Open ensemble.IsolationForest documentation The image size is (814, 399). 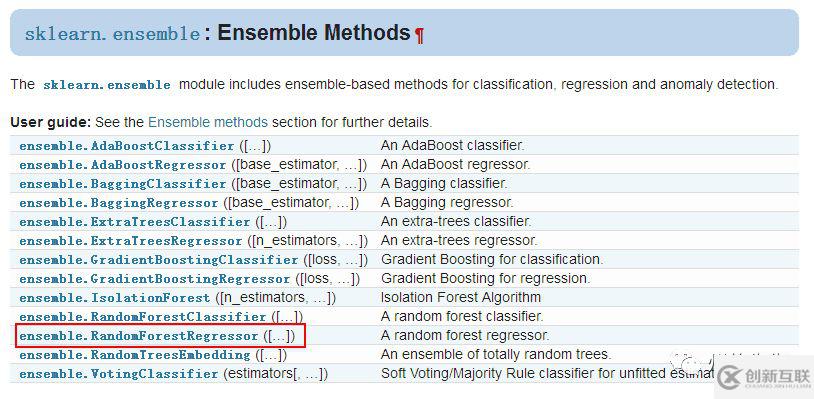tap(115, 298)
